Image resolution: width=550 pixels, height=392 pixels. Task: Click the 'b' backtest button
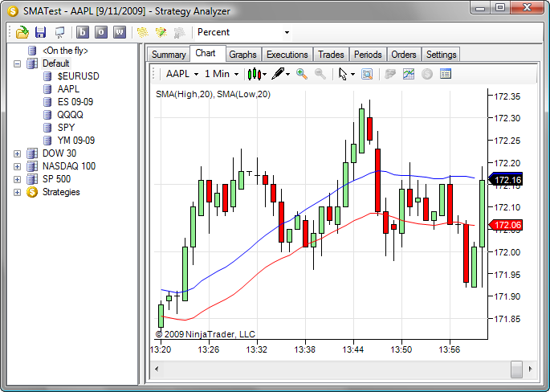(83, 32)
